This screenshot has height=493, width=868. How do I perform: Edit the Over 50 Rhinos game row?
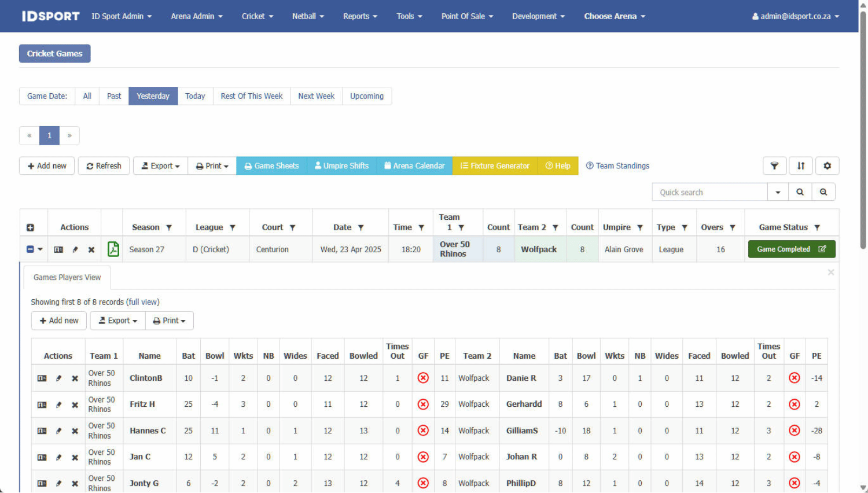75,250
